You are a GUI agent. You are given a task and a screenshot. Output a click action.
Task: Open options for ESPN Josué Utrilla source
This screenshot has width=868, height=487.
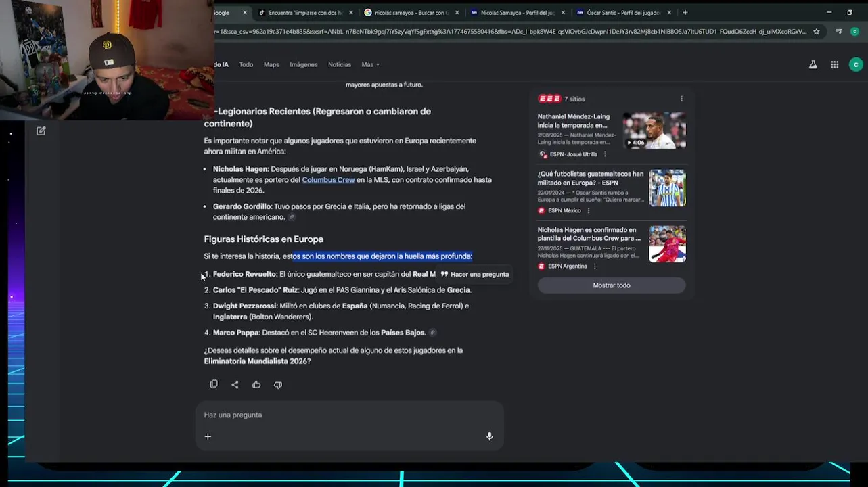(x=605, y=154)
